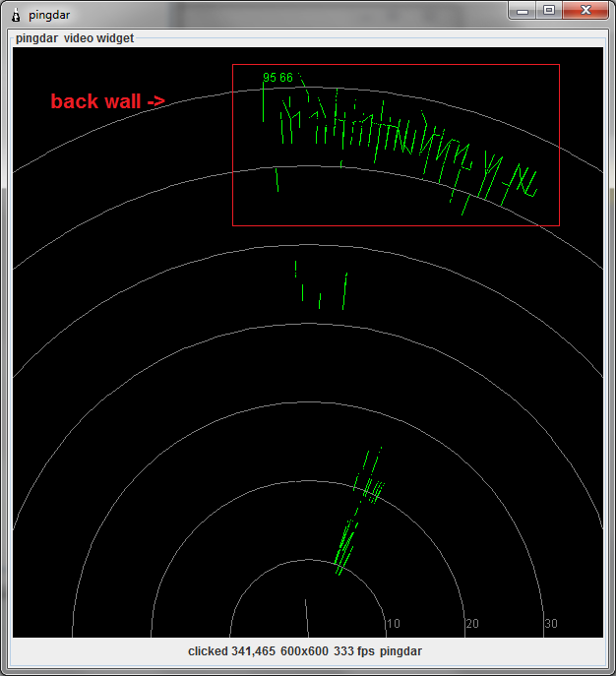Click the 'pingdar video widget' panel label
616x676 pixels.
(75, 38)
